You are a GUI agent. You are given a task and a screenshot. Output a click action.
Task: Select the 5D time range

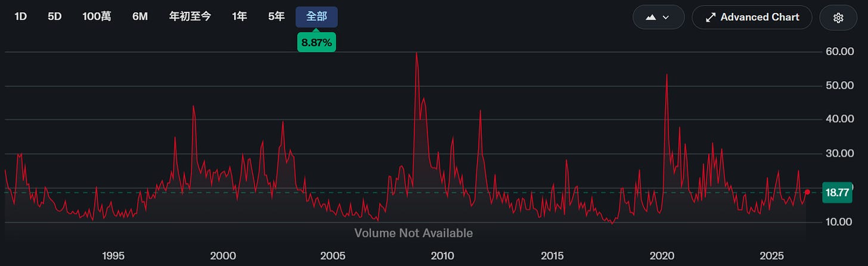[55, 17]
